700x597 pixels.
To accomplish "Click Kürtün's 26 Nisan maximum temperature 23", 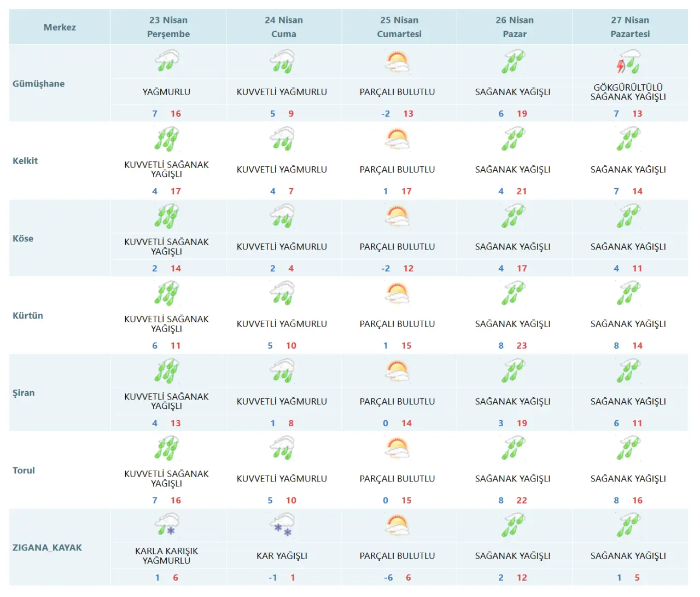I will pos(522,346).
